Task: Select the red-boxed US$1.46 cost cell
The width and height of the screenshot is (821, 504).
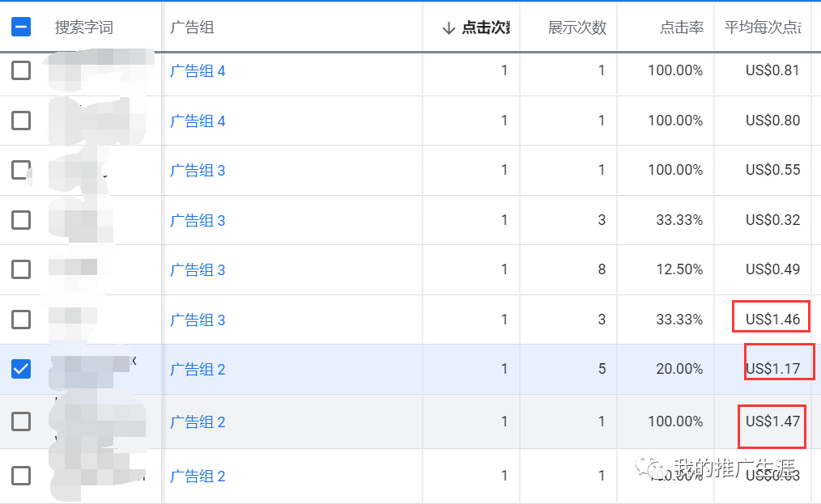Action: click(x=771, y=316)
